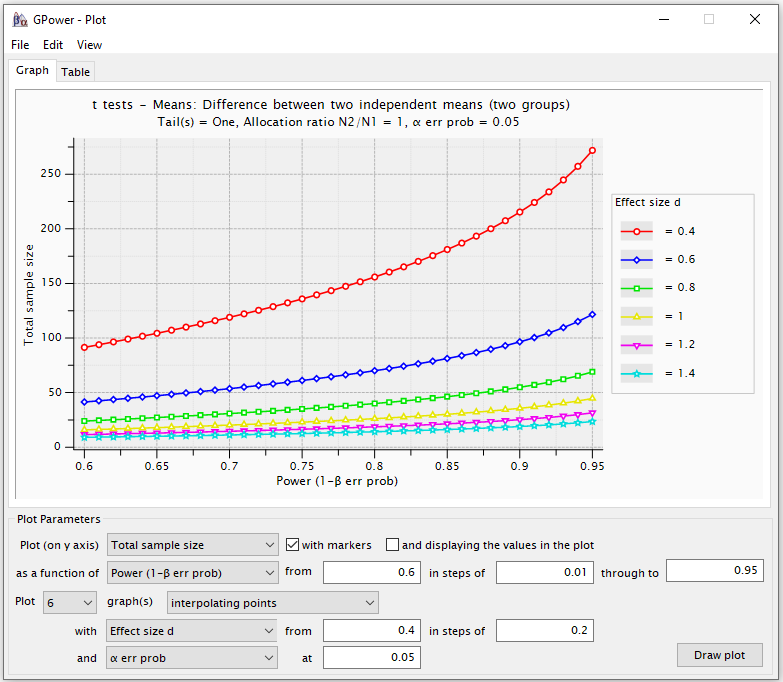Viewport: 783px width, 682px height.
Task: Uncheck the 'with markers' checkbox
Action: (293, 545)
